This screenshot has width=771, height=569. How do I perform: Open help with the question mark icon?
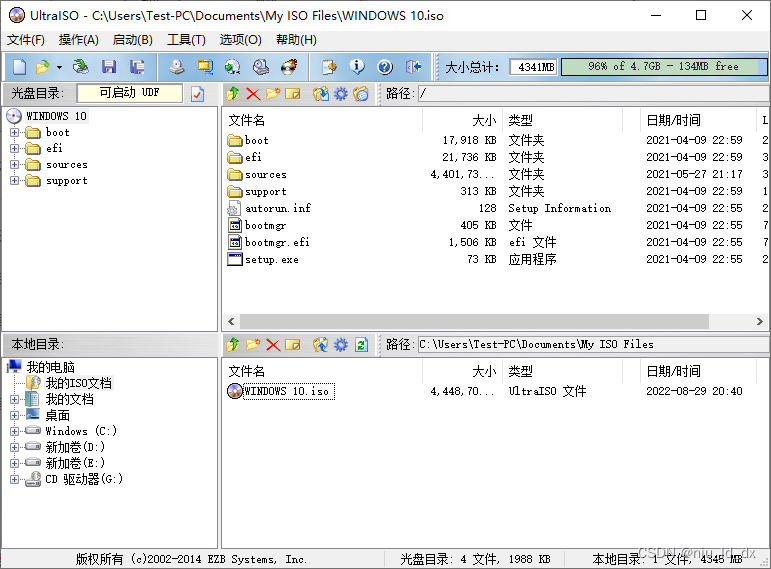(385, 67)
